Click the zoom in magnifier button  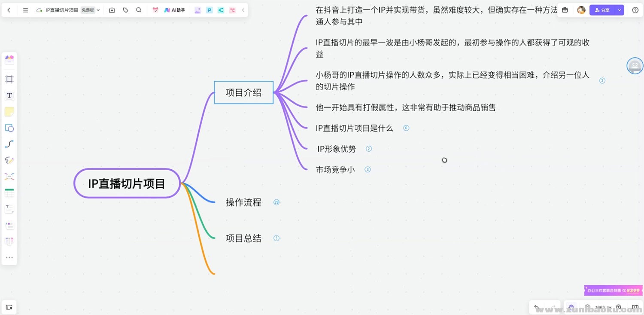point(619,307)
